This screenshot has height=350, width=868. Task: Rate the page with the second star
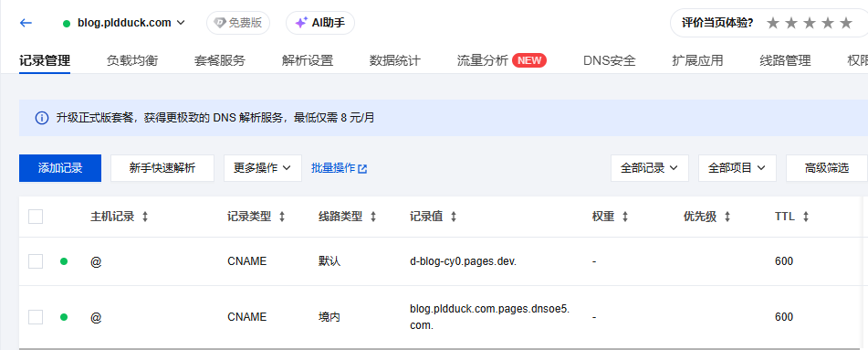(x=791, y=23)
